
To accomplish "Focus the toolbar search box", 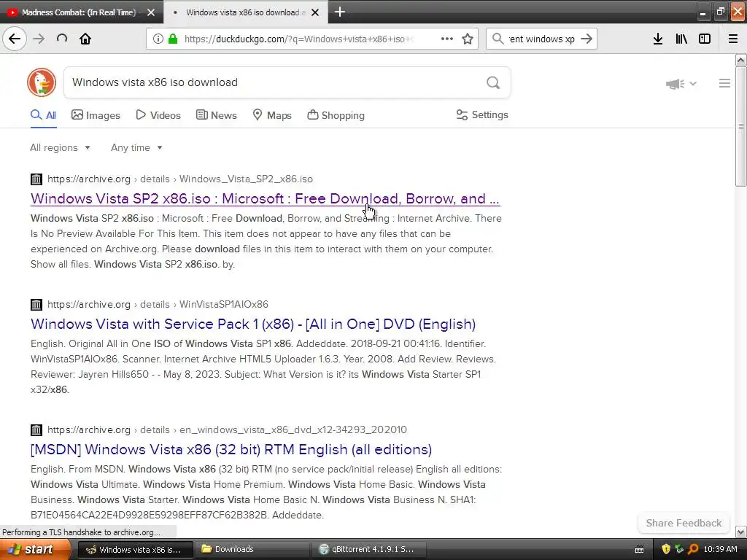I will pyautogui.click(x=542, y=39).
